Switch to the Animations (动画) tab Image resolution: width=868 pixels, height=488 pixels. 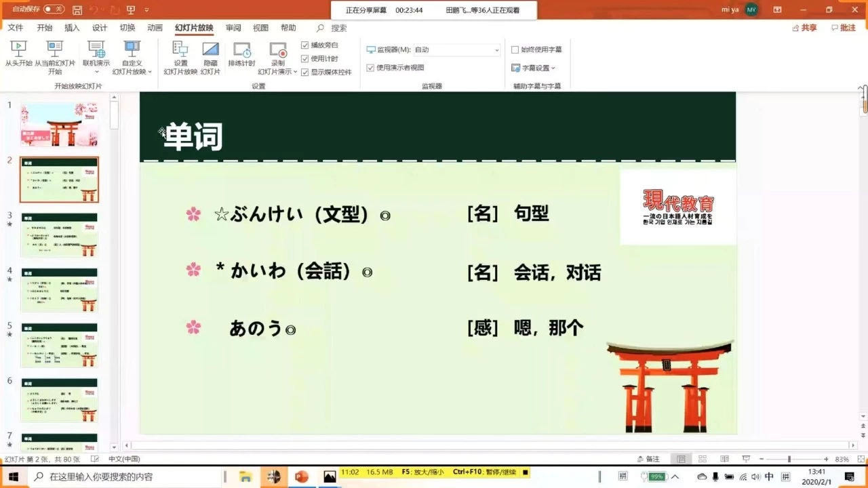click(x=155, y=28)
